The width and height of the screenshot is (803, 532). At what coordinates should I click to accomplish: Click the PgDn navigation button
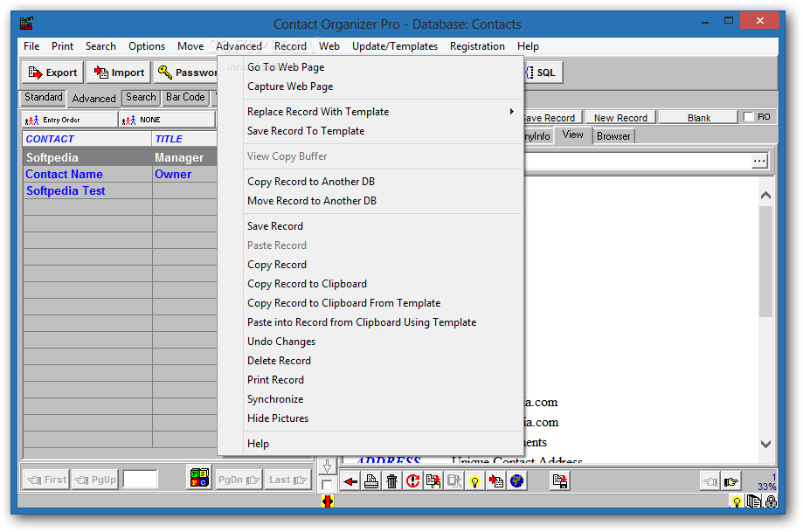tap(239, 480)
